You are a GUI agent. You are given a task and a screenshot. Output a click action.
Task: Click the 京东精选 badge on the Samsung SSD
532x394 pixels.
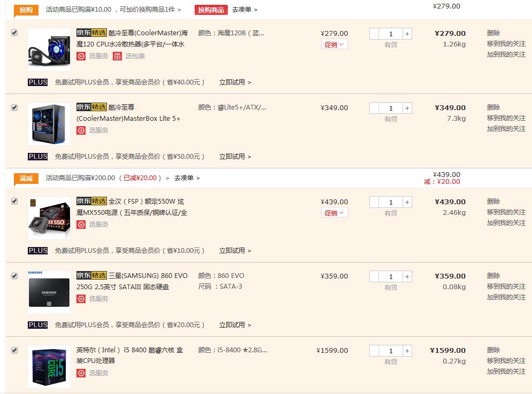point(91,275)
